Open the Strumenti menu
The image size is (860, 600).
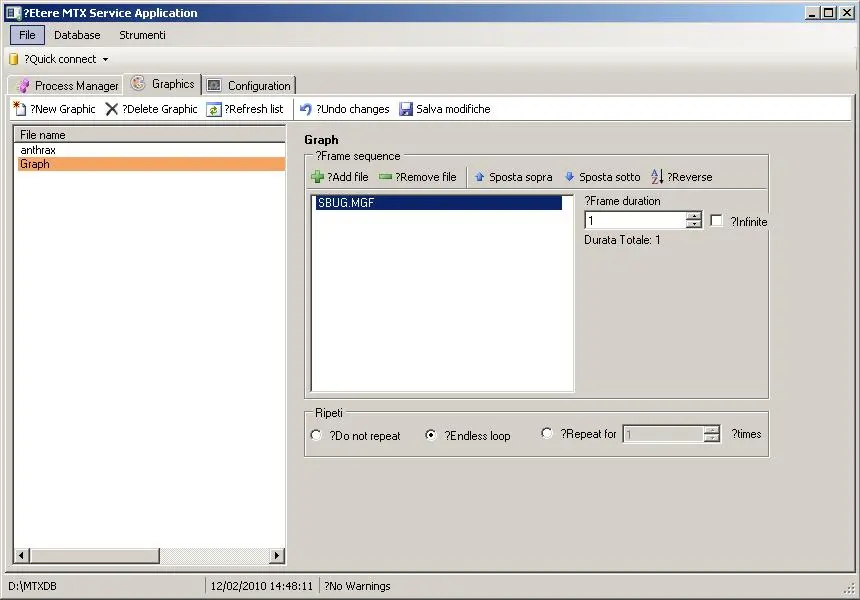pos(142,35)
